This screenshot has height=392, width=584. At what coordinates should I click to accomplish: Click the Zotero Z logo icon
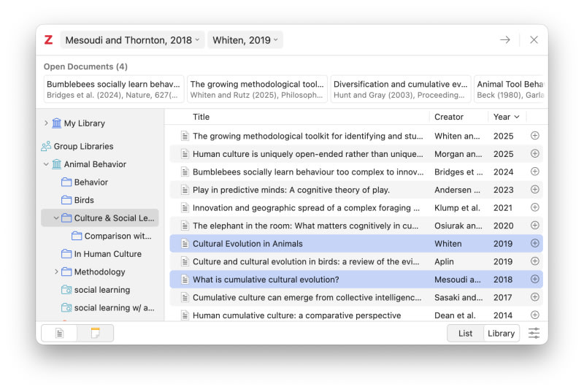coord(48,40)
